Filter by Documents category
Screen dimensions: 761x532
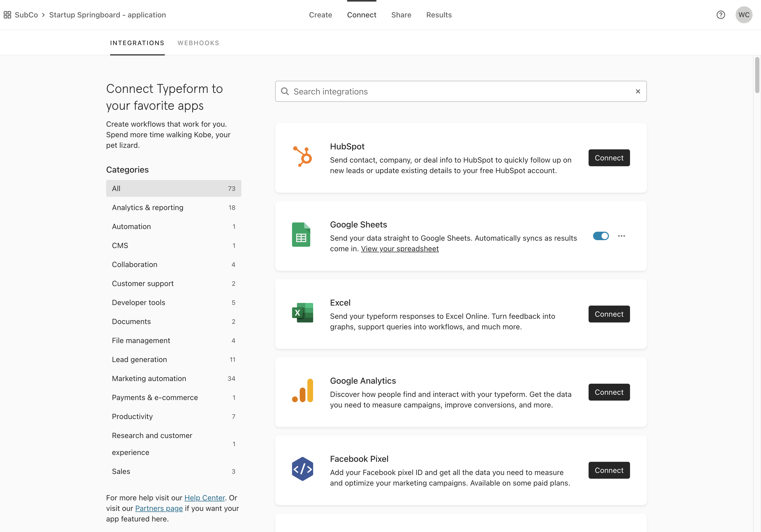coord(174,321)
